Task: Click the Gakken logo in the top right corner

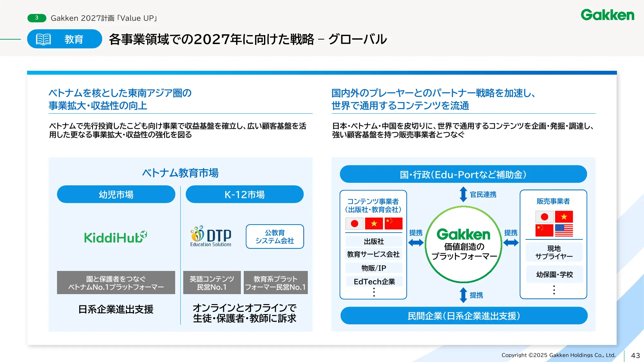Action: 607,15
